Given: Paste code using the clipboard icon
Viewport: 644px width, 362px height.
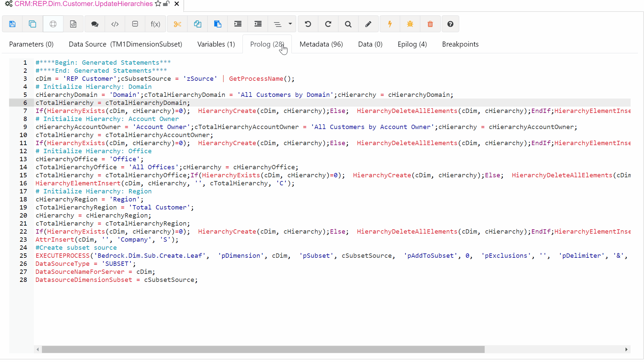Looking at the screenshot, I should tap(218, 24).
